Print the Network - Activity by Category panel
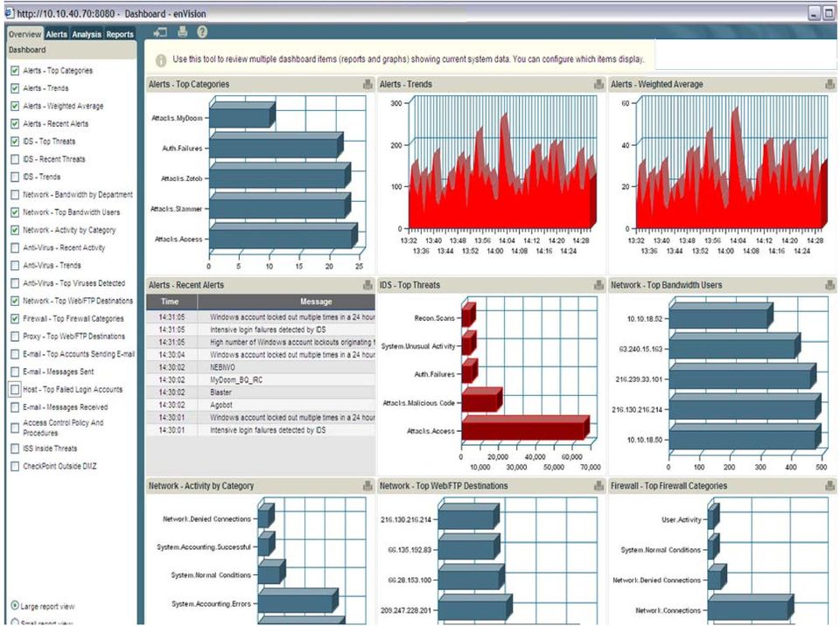The height and width of the screenshot is (626, 840). (x=367, y=486)
